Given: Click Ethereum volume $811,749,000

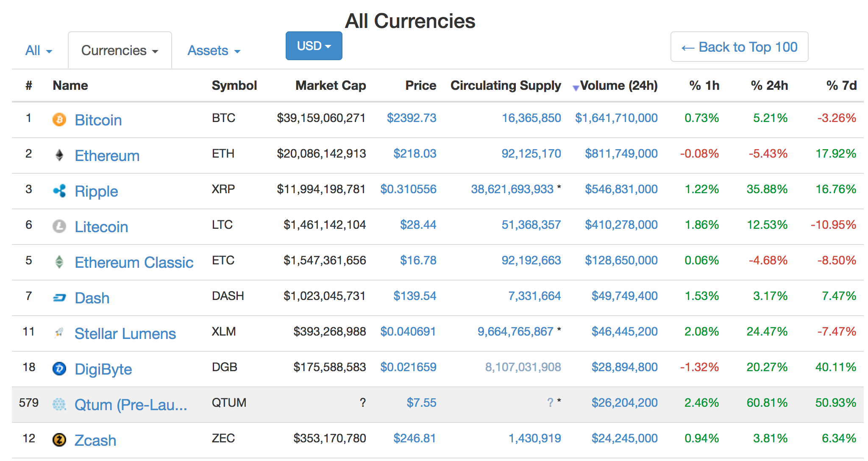Looking at the screenshot, I should 621,153.
